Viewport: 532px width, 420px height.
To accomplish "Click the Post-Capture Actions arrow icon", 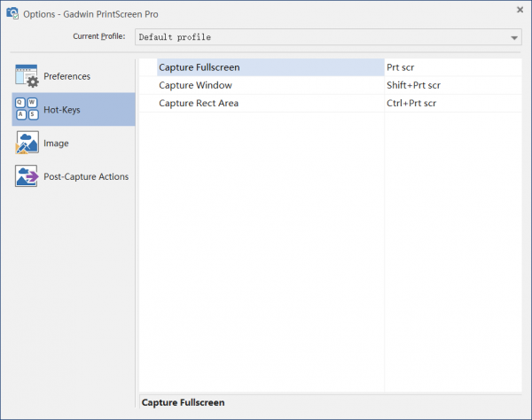I will (x=27, y=176).
